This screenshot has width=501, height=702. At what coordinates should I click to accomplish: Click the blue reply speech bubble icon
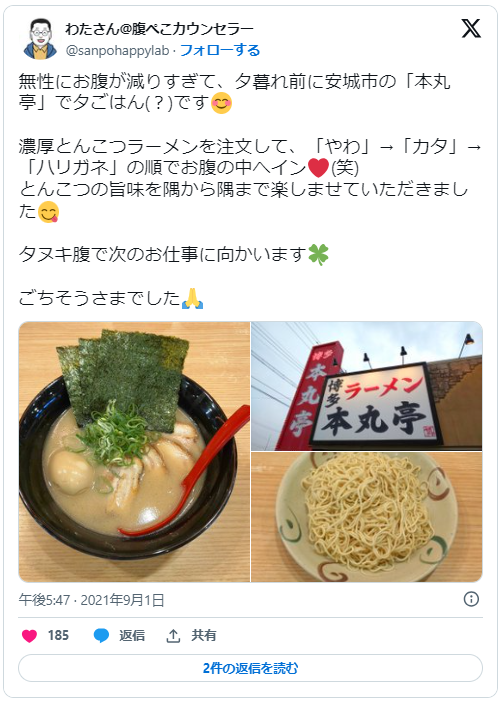pos(101,635)
